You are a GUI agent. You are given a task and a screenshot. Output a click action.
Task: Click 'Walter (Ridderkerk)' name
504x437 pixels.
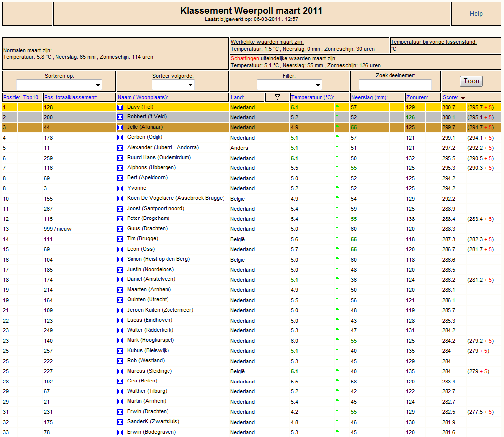150,330
